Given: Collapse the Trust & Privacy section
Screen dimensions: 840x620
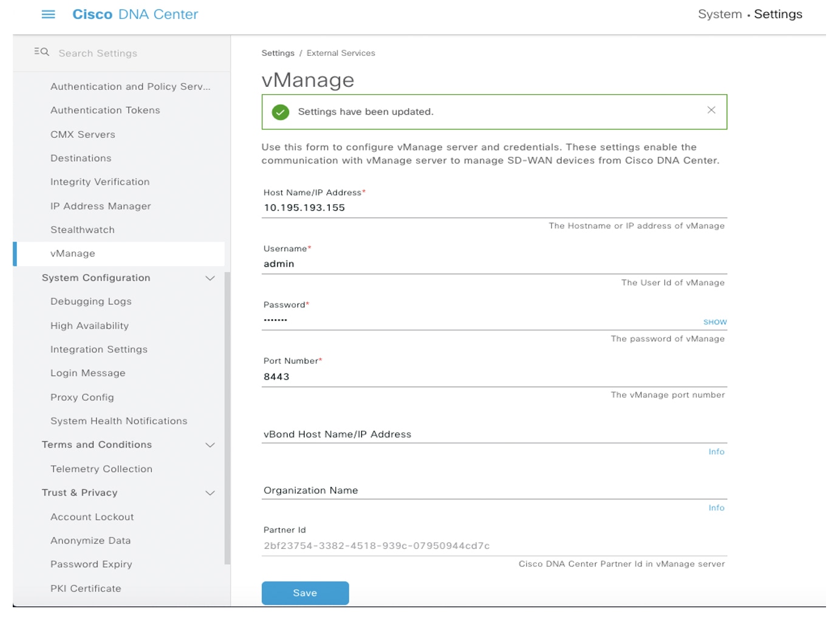Looking at the screenshot, I should point(210,493).
